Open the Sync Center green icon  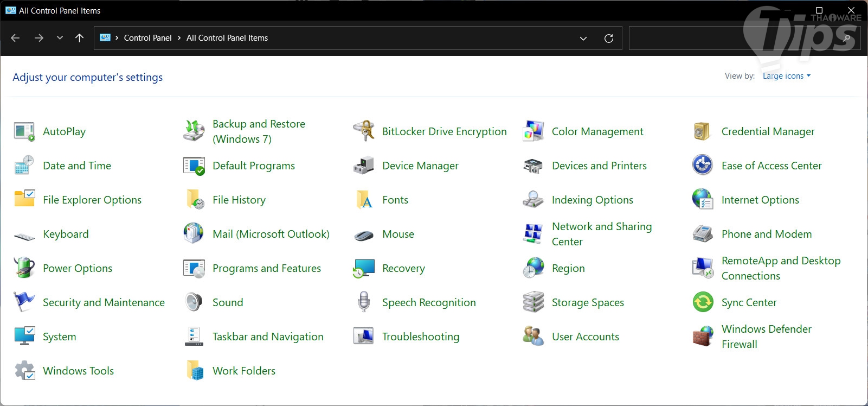point(703,302)
